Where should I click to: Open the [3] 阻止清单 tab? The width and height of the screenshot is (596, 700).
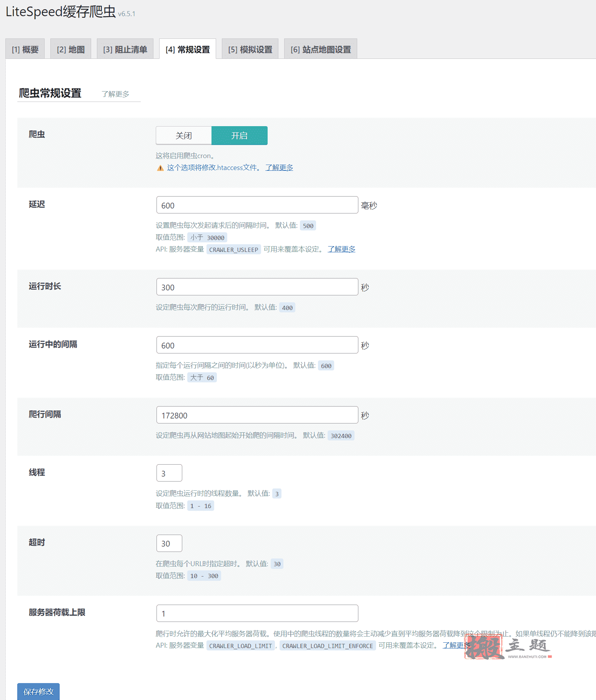click(125, 49)
